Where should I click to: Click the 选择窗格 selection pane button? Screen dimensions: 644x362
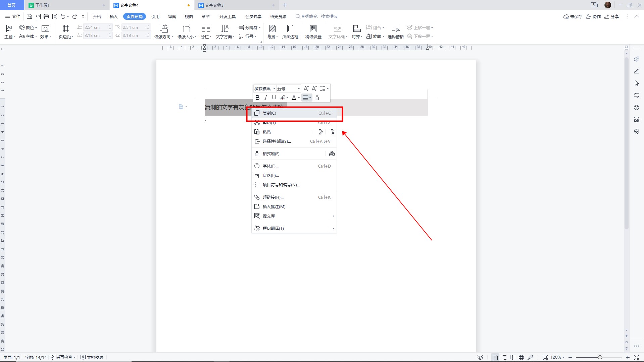tap(396, 32)
